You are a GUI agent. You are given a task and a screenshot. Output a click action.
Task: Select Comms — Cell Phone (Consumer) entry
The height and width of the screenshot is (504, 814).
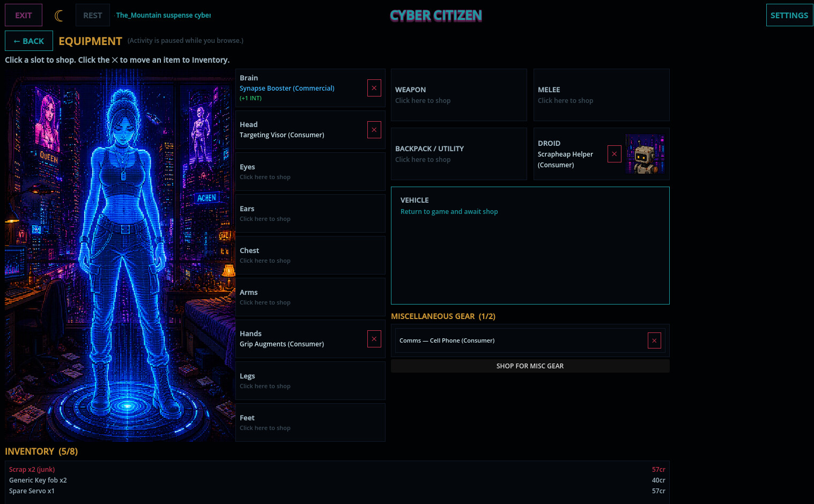pos(447,340)
